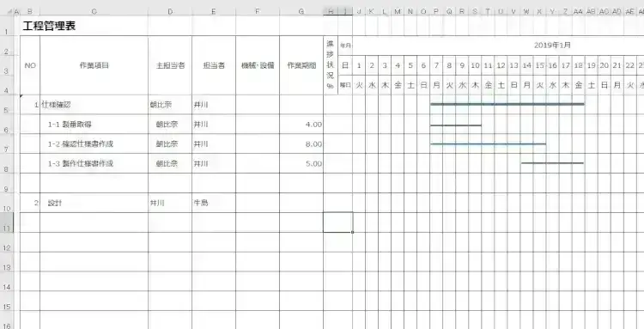Select the 設計 task cell
The image size is (644, 329).
94,203
